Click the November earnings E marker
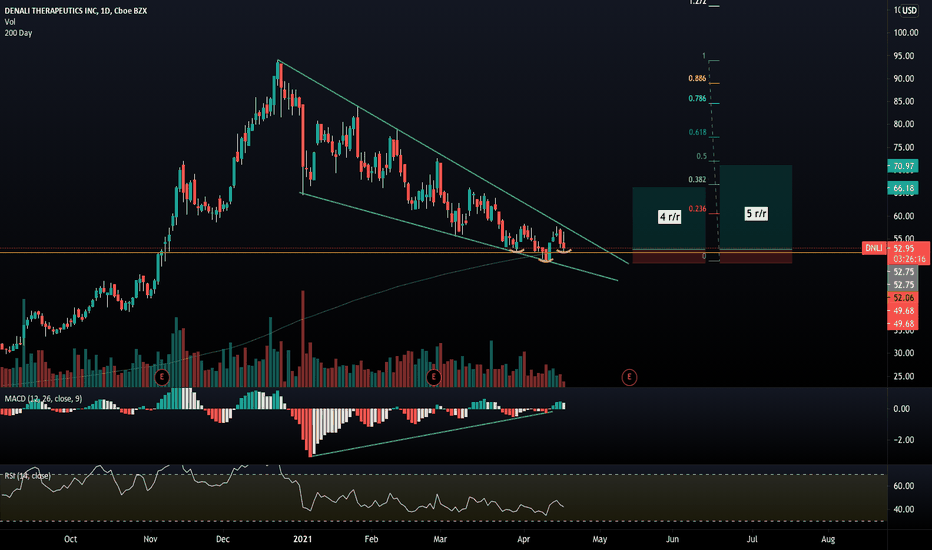 [x=162, y=377]
